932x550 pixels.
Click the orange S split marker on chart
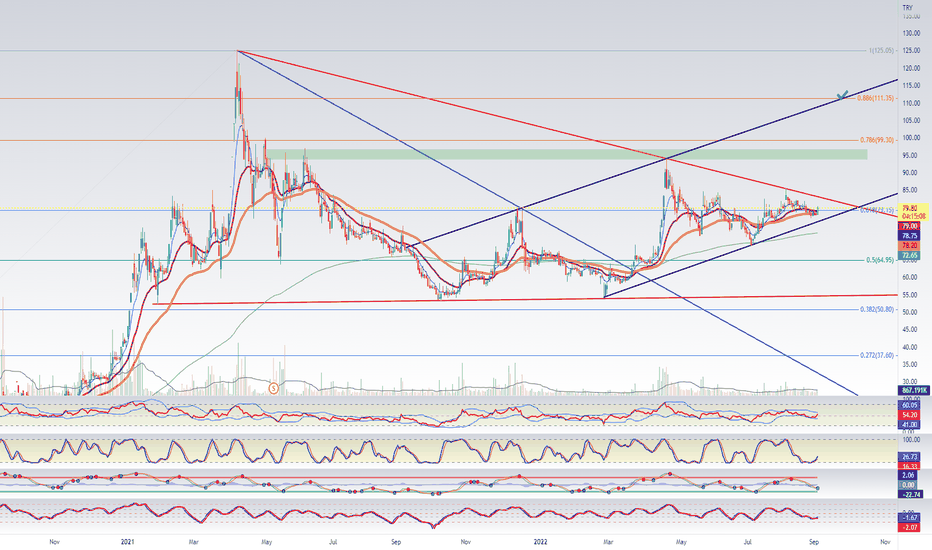pos(273,388)
